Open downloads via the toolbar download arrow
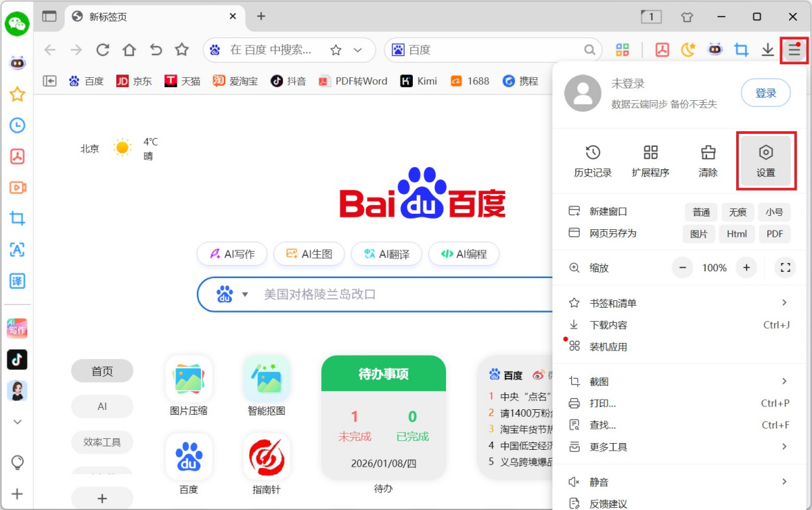This screenshot has height=510, width=812. coord(767,49)
